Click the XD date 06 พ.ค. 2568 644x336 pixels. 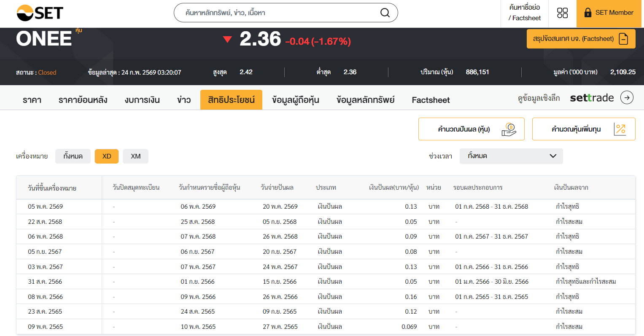(x=46, y=237)
